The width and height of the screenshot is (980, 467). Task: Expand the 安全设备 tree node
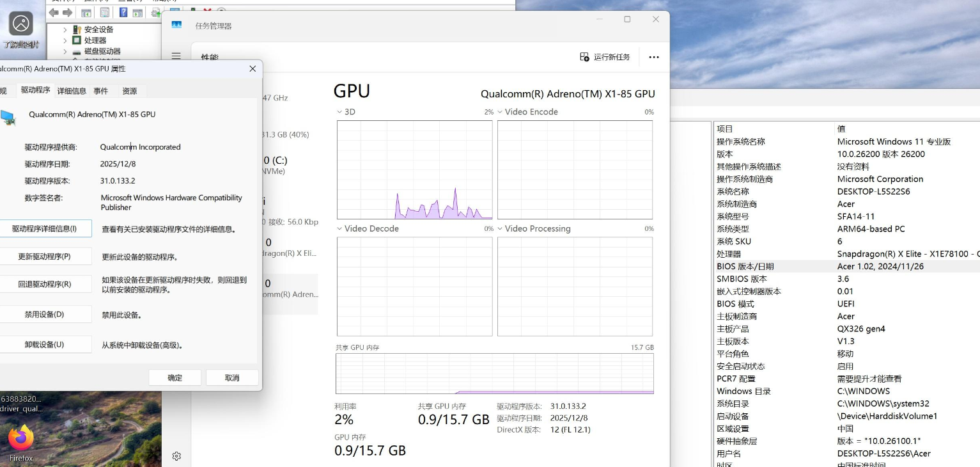coord(65,29)
